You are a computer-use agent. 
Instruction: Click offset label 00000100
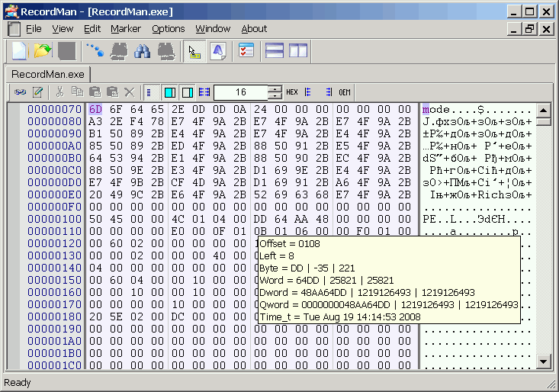[55, 219]
